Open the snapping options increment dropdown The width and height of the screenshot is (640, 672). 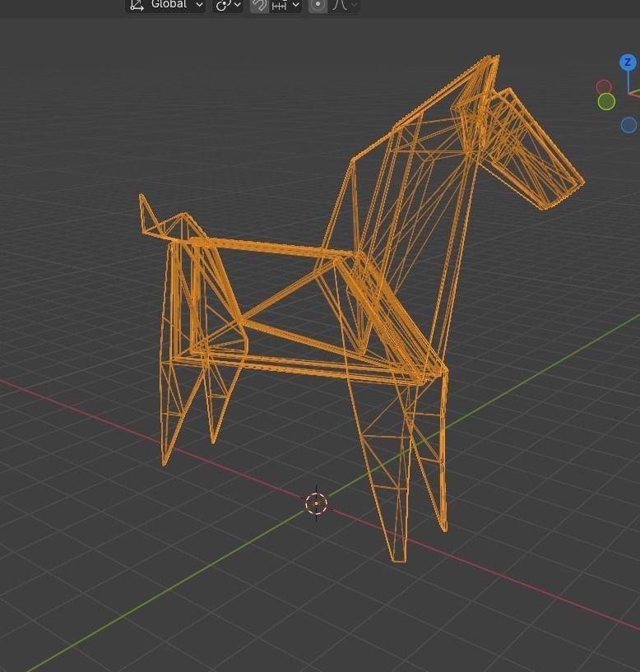click(x=285, y=6)
